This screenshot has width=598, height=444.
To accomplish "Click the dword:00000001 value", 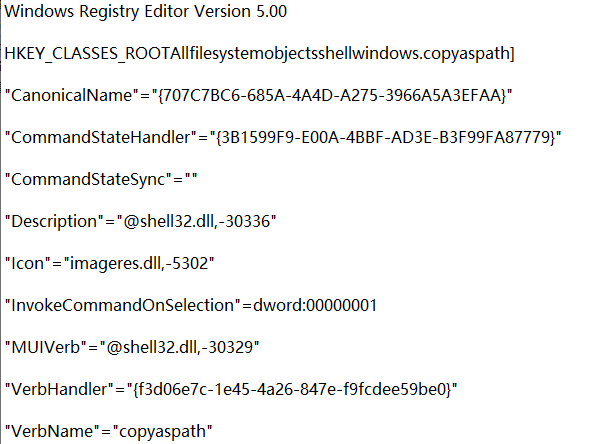I will click(315, 305).
